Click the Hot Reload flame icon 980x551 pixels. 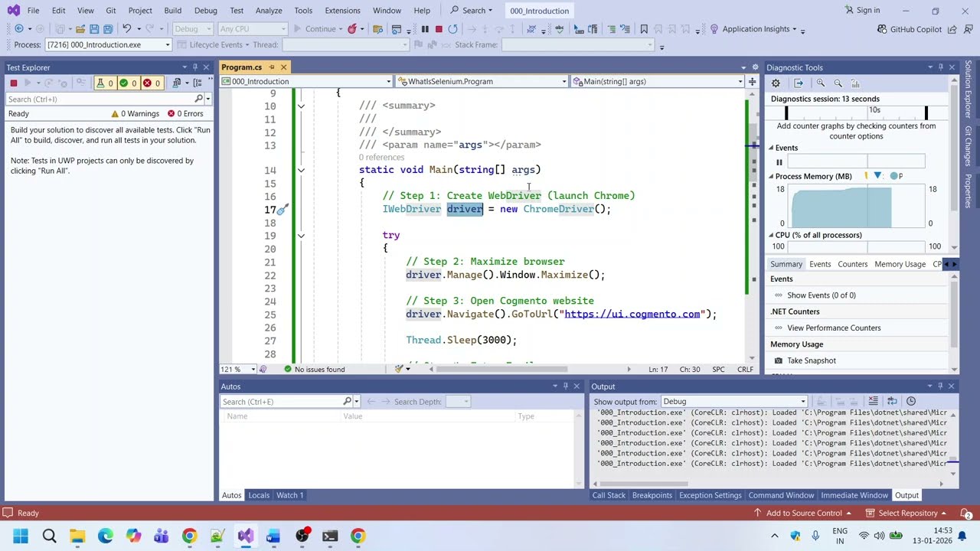352,29
